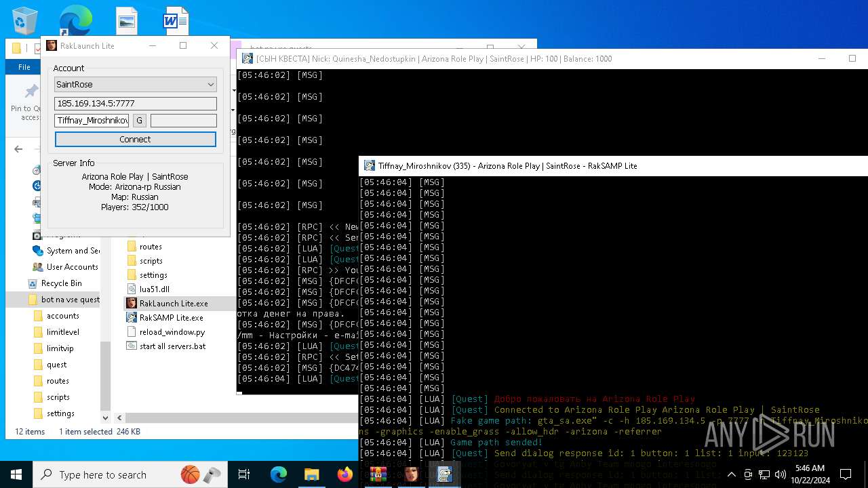Select settings folder in navigation tree
Screen dimensions: 868x488
pos(54,413)
